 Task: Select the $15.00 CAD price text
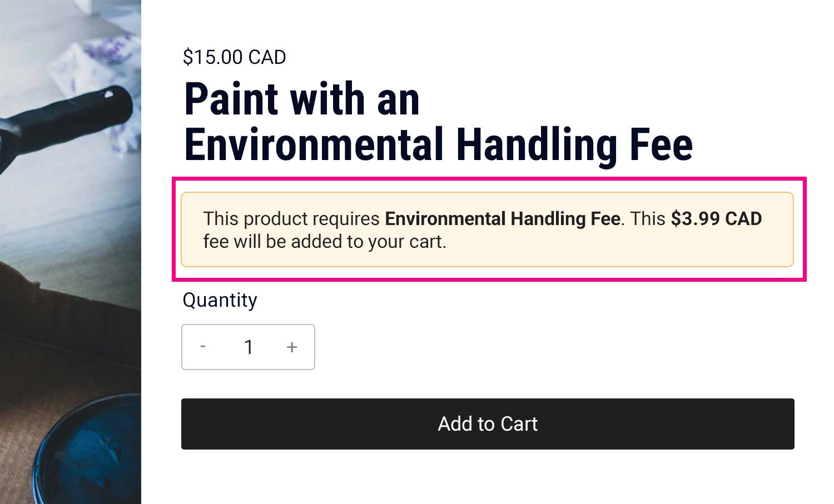pyautogui.click(x=234, y=56)
